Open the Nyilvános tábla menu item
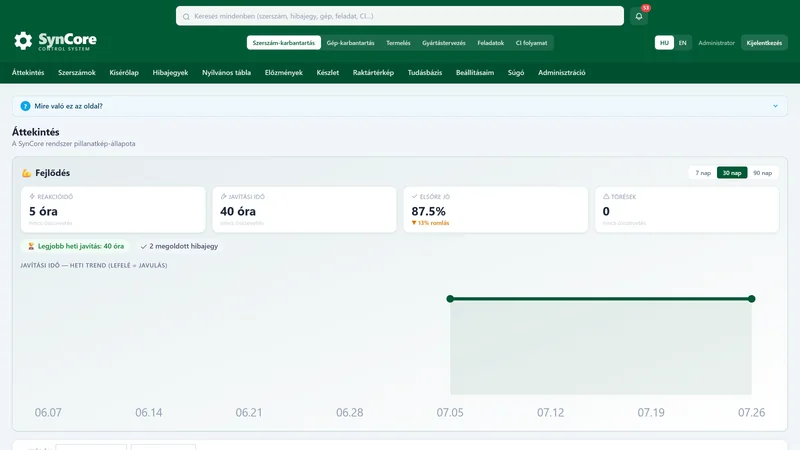 (x=226, y=72)
